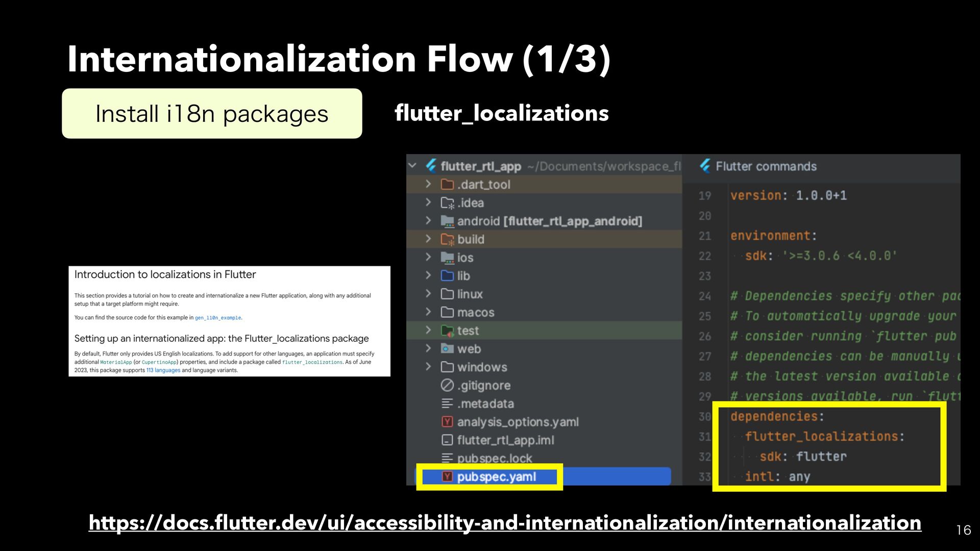The height and width of the screenshot is (551, 980).
Task: Open the 113 languages link
Action: coord(163,370)
